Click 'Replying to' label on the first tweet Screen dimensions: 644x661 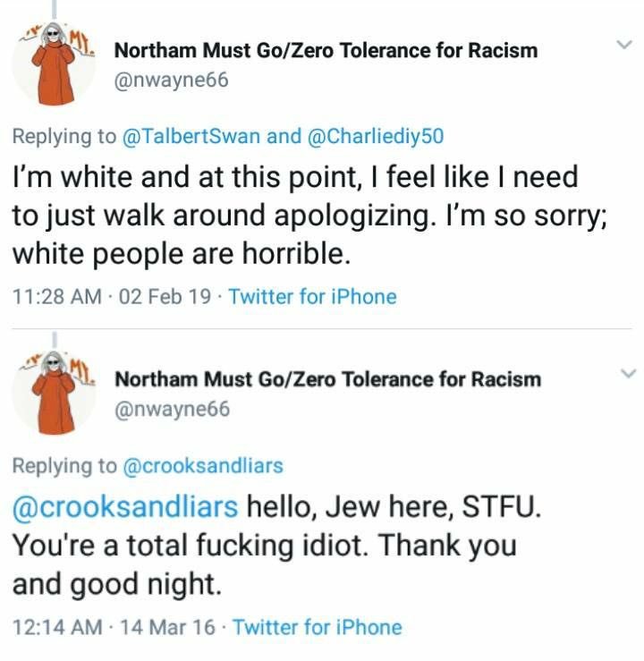(x=64, y=136)
